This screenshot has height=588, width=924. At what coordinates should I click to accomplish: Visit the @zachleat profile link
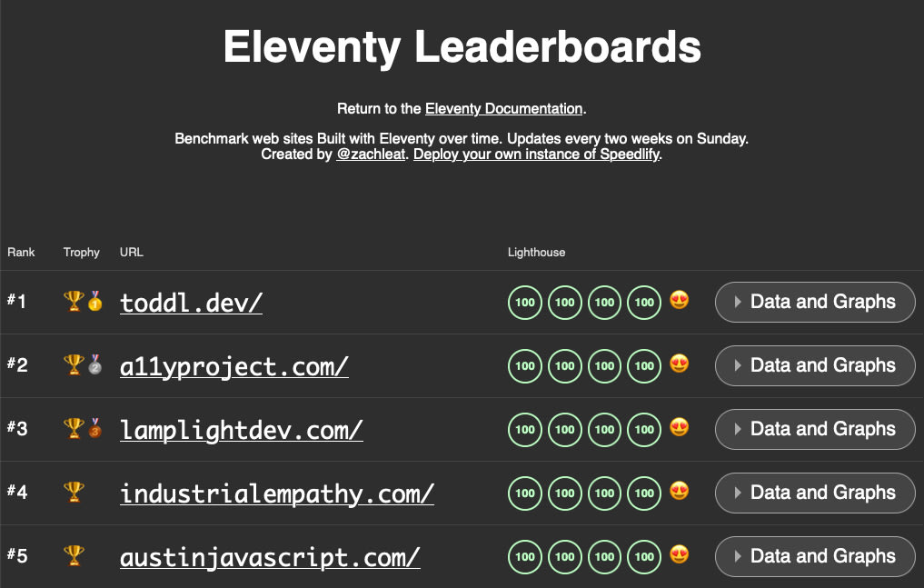pyautogui.click(x=371, y=154)
